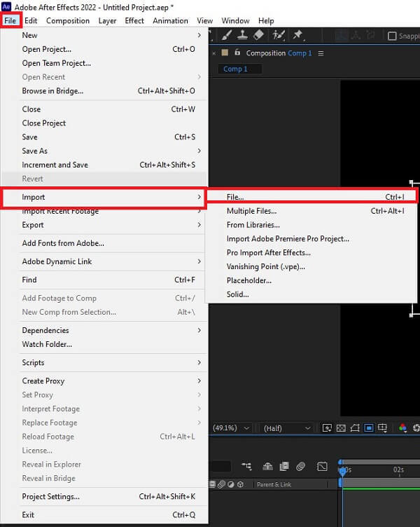Open the Effect menu
The width and height of the screenshot is (420, 527).
pos(134,20)
